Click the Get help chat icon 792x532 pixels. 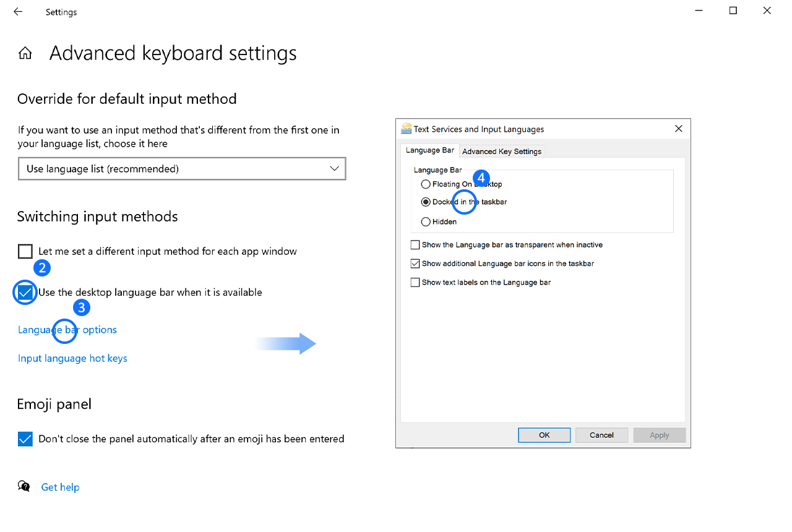point(24,486)
